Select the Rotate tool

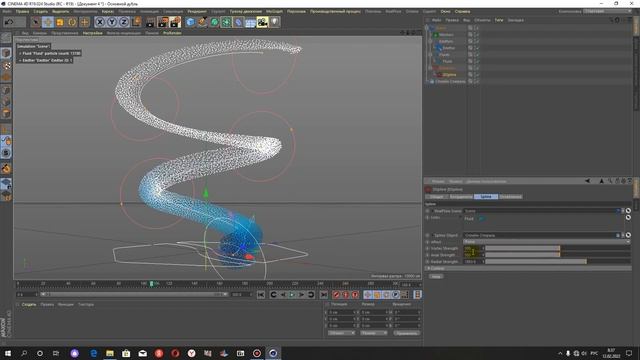click(72, 22)
